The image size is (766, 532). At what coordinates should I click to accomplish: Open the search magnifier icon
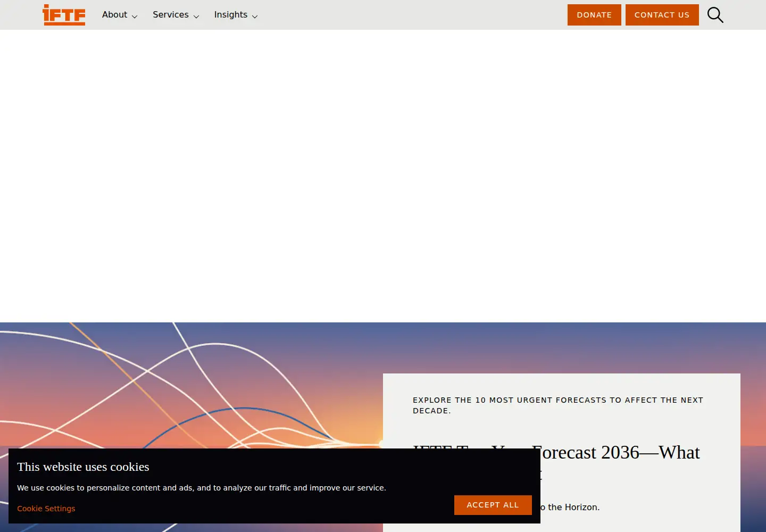[x=715, y=15]
